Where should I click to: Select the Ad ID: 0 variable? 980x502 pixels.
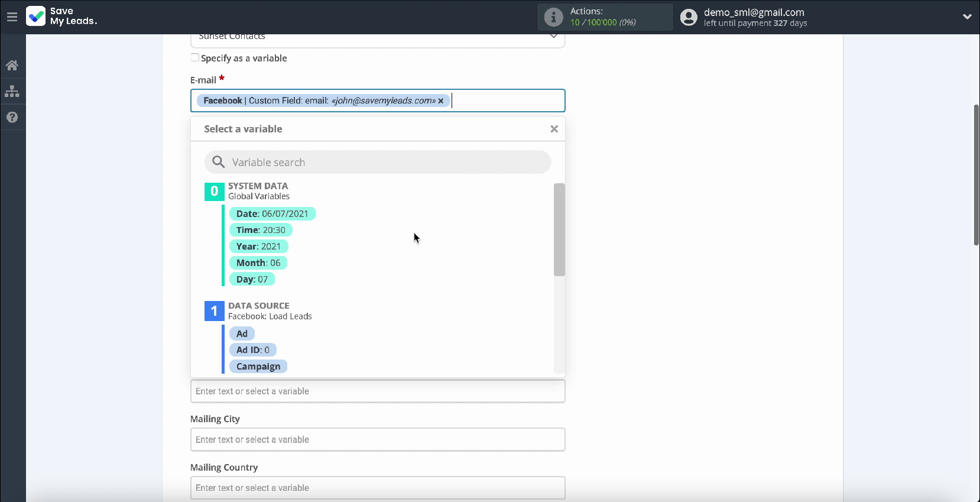pyautogui.click(x=253, y=350)
